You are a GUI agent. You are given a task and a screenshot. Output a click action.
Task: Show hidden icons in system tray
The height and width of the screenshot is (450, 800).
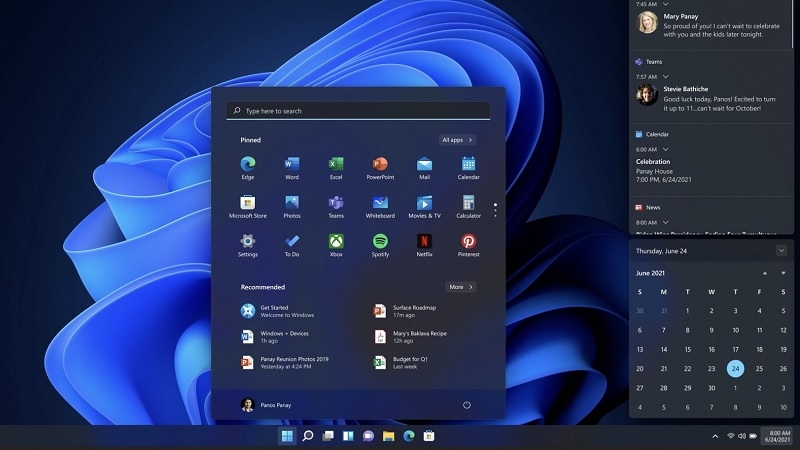715,436
